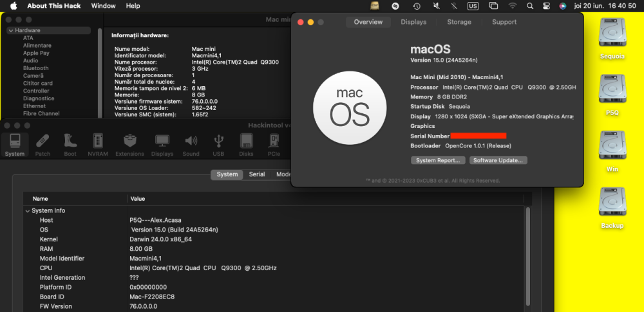
Task: Click the muted volume menu bar icon
Action: coord(435,6)
